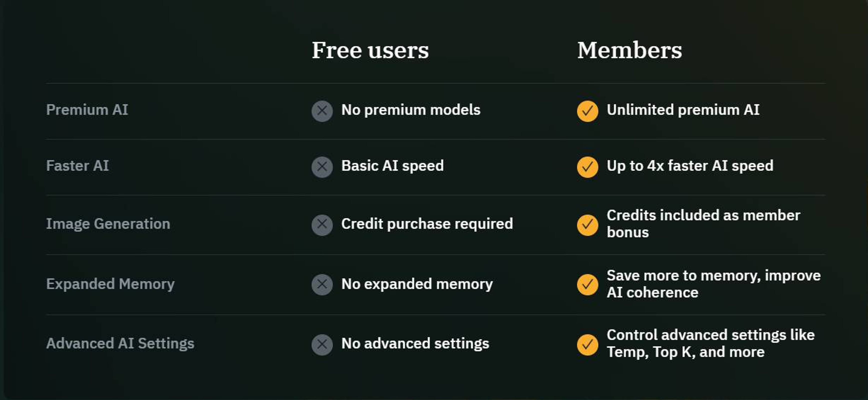Click the orange checkmark beside Up to 4x faster
Viewport: 868px width, 400px height.
click(x=587, y=167)
